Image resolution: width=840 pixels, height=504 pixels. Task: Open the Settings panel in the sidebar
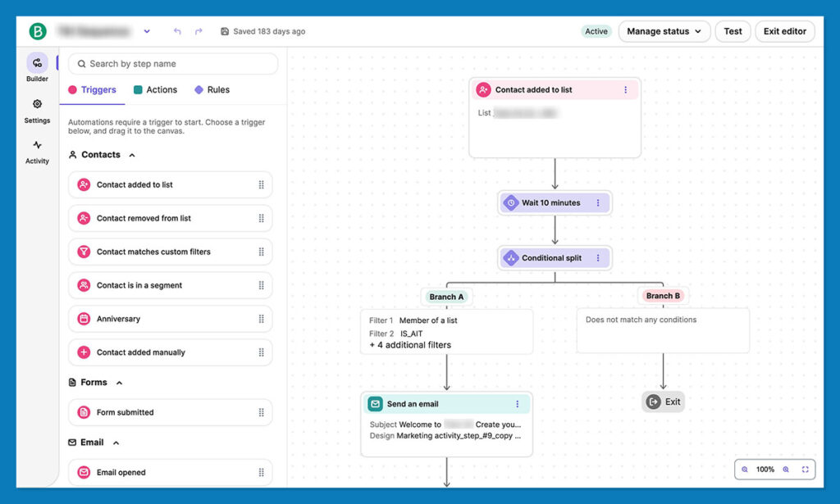click(37, 109)
